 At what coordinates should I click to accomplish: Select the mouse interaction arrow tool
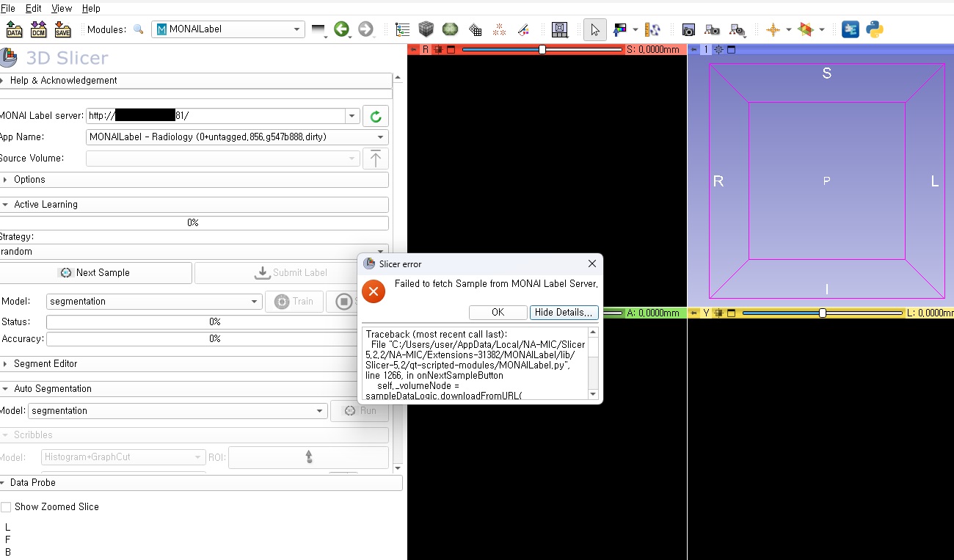click(x=594, y=29)
